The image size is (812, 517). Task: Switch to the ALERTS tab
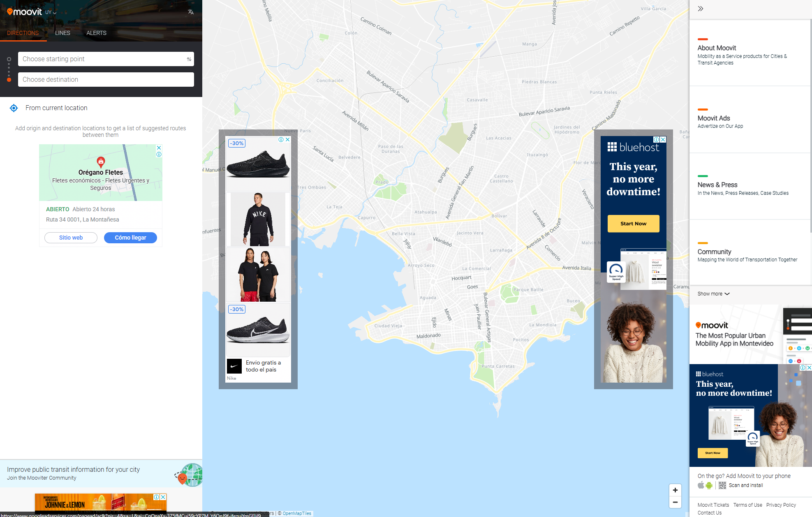click(x=96, y=33)
